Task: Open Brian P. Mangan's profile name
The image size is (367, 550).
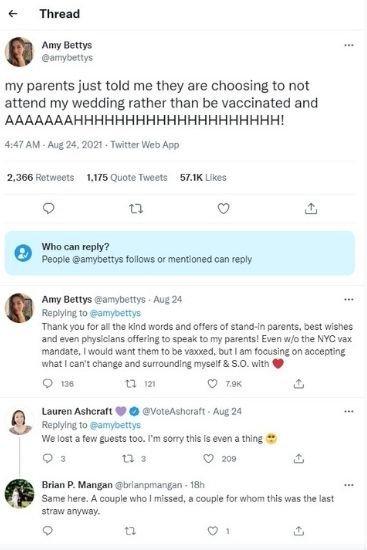Action: (x=77, y=485)
